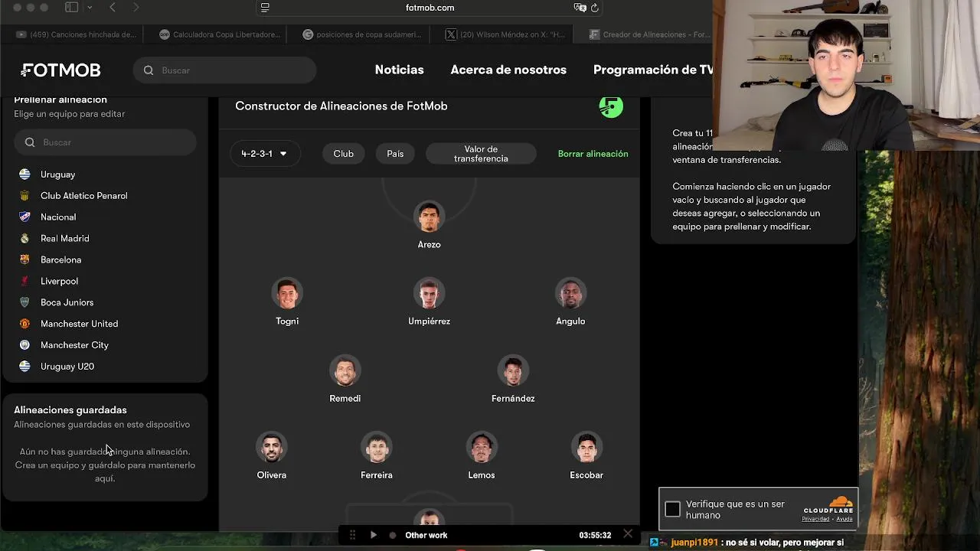This screenshot has width=980, height=551.
Task: Select Umpiérrez player photo
Action: click(430, 293)
